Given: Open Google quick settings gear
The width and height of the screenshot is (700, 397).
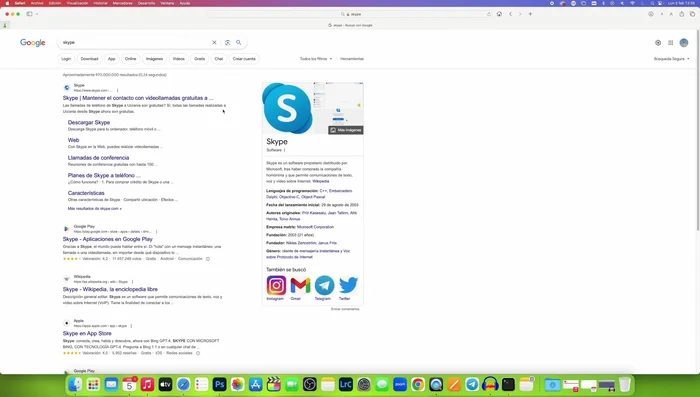Looking at the screenshot, I should (x=658, y=43).
